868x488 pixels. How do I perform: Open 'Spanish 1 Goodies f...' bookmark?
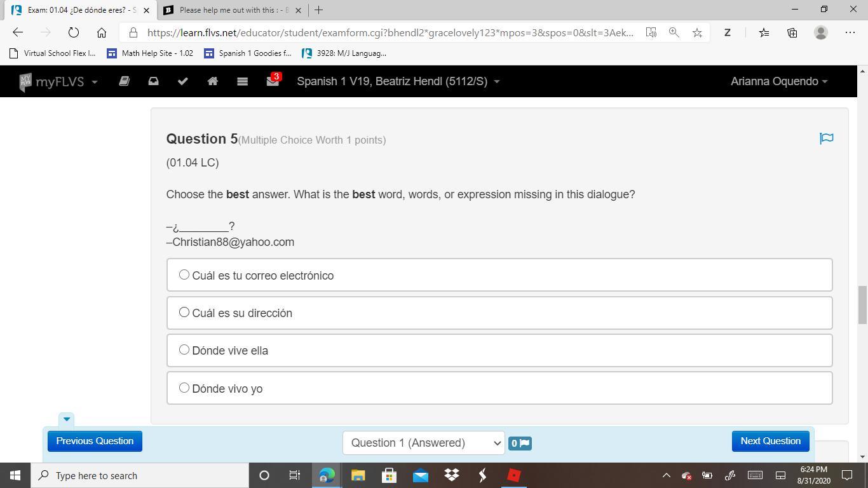coord(248,53)
